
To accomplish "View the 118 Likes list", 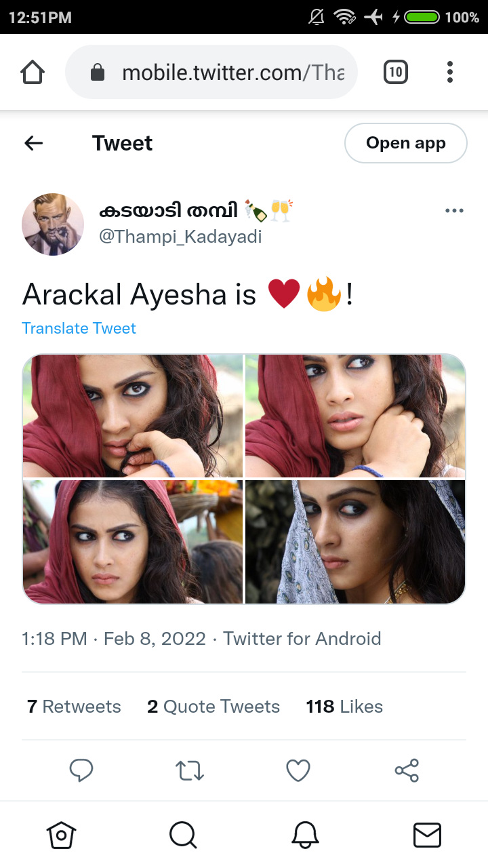I will (x=344, y=707).
